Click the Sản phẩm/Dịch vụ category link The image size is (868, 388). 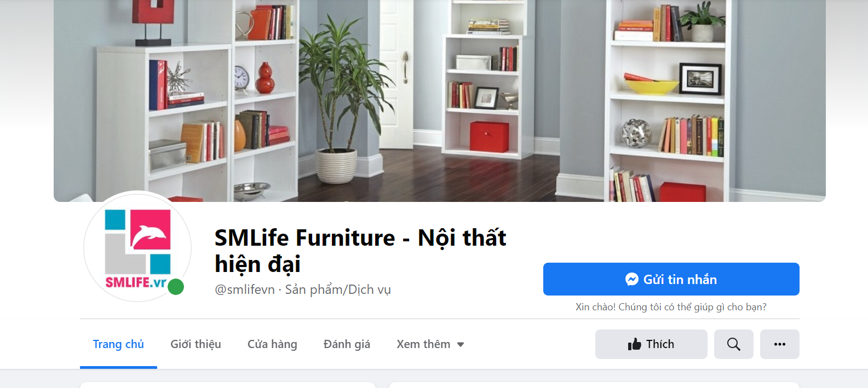coord(338,289)
